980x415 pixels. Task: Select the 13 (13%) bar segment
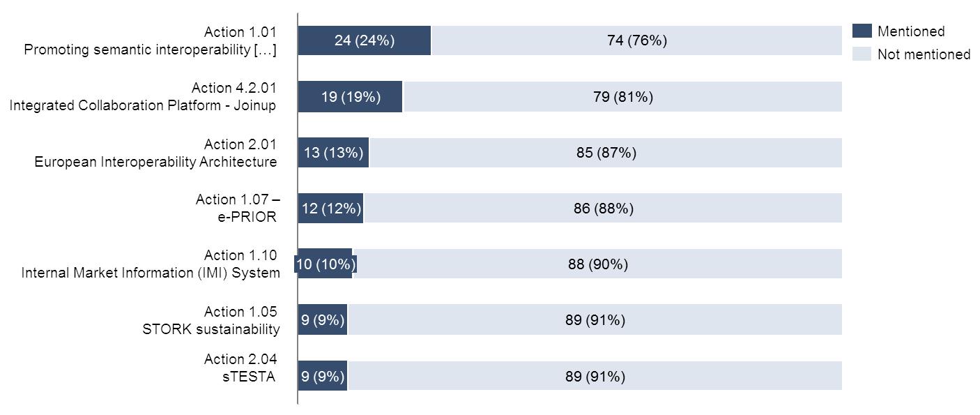(334, 153)
